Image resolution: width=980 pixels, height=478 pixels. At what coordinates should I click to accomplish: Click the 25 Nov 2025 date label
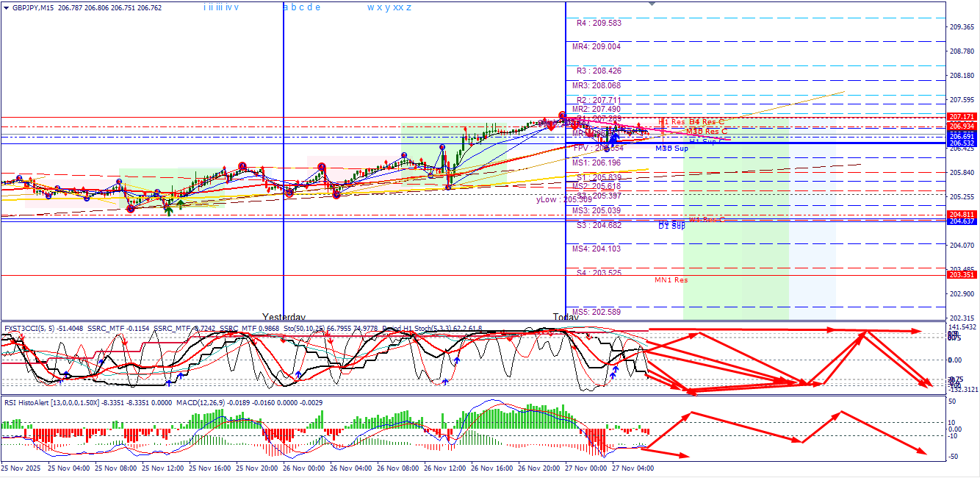tap(21, 468)
